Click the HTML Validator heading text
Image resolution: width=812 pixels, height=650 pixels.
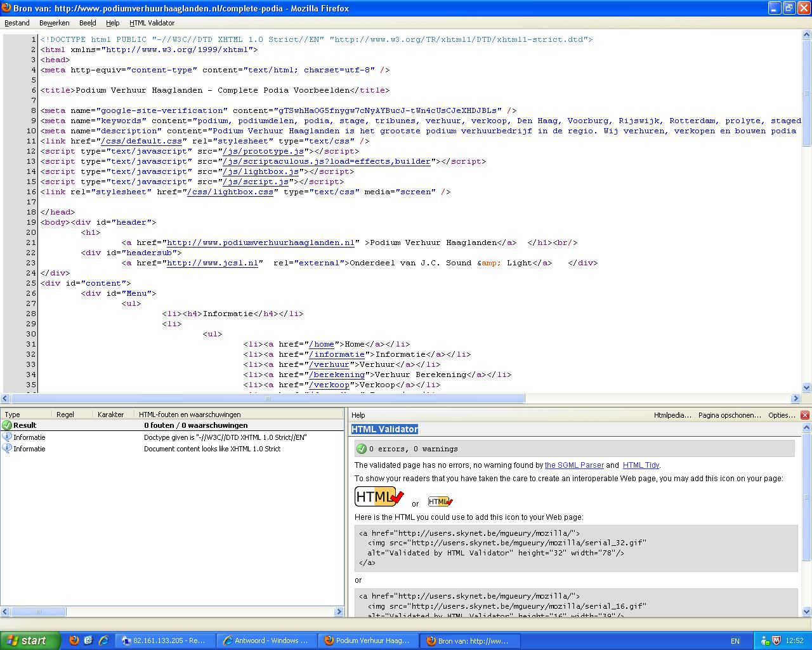(385, 429)
